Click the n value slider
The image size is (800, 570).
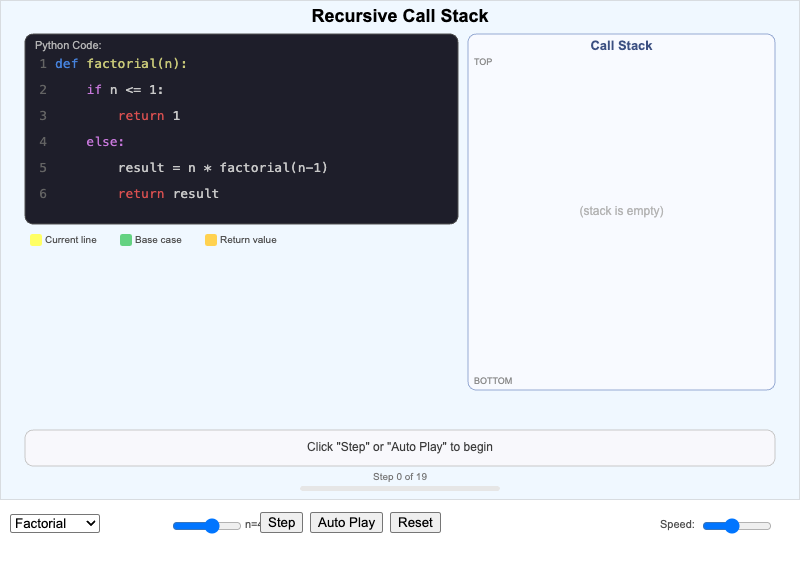pyautogui.click(x=207, y=526)
